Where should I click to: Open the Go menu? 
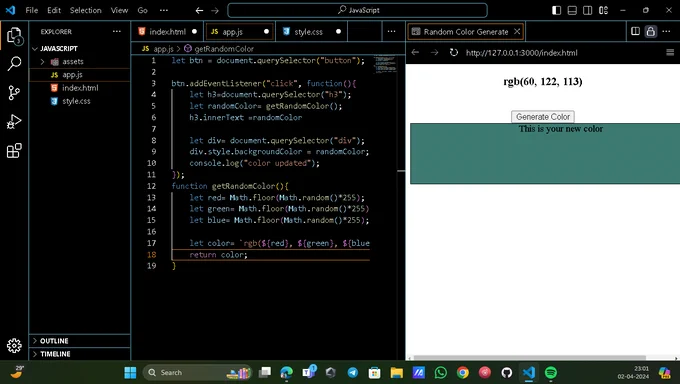pos(142,10)
